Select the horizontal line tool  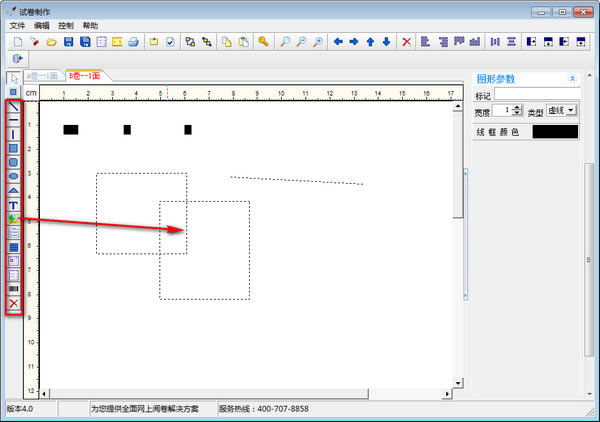point(14,120)
